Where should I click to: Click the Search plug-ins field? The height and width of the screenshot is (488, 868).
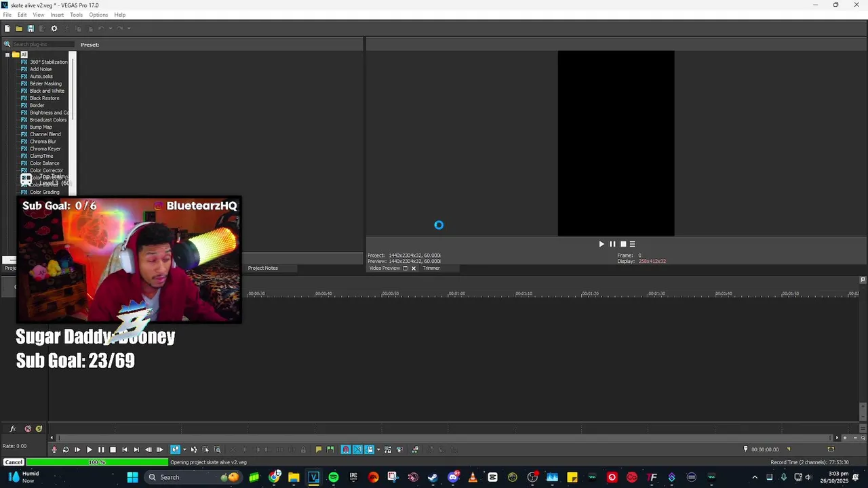[43, 45]
